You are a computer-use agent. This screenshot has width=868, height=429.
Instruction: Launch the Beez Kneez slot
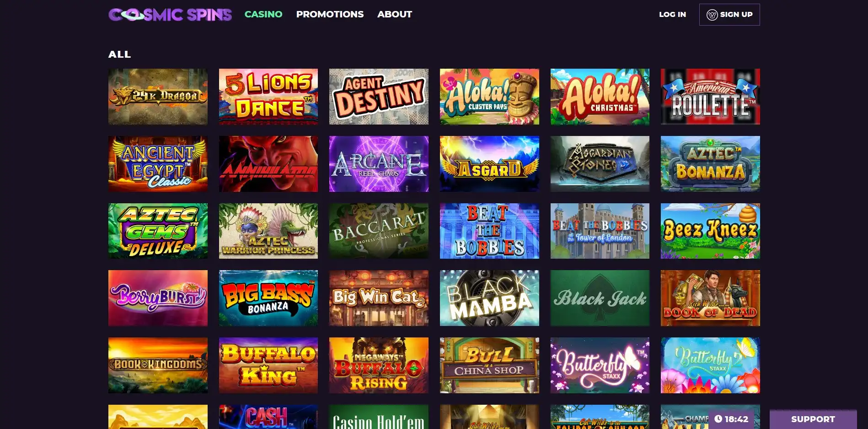pos(710,231)
